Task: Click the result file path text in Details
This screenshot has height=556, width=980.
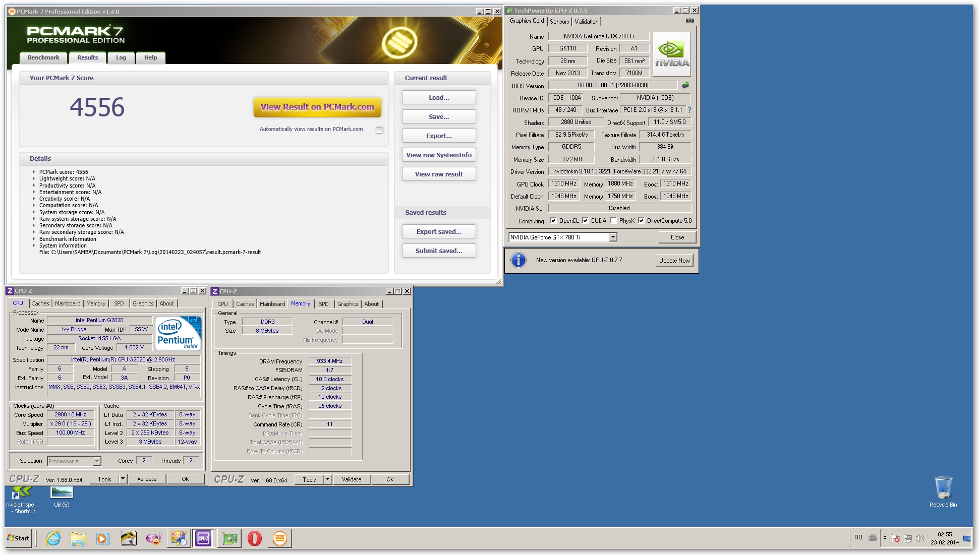Action: point(150,252)
